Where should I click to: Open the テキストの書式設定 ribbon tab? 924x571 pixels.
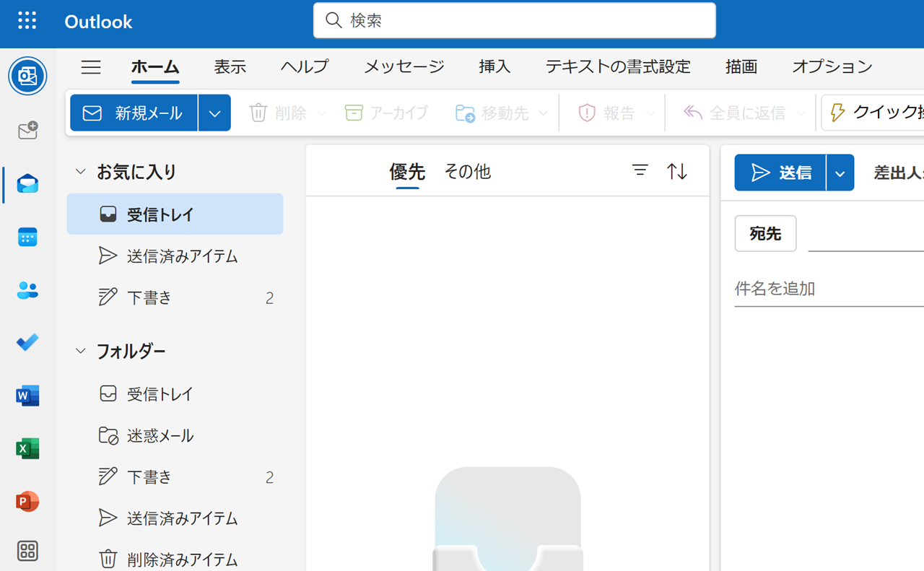point(618,66)
